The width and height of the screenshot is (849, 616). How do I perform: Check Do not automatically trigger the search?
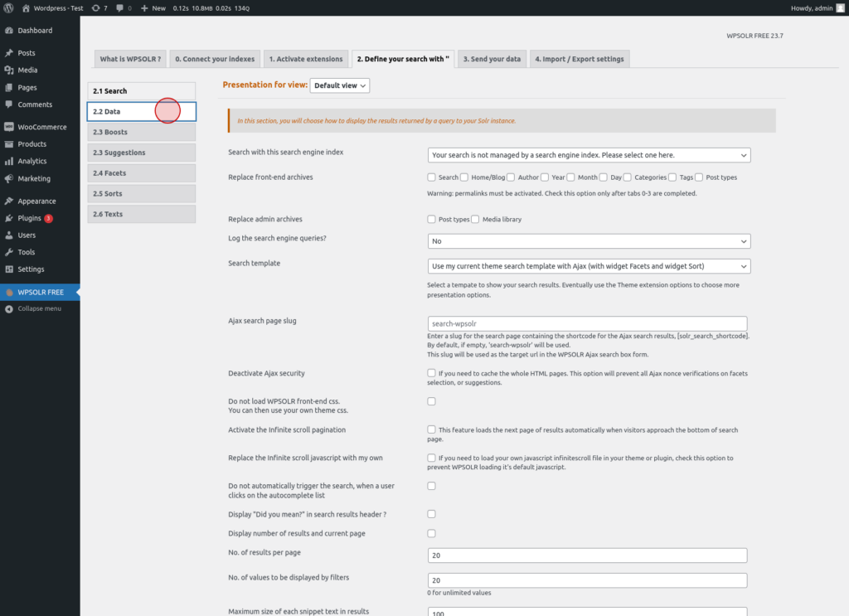[431, 486]
